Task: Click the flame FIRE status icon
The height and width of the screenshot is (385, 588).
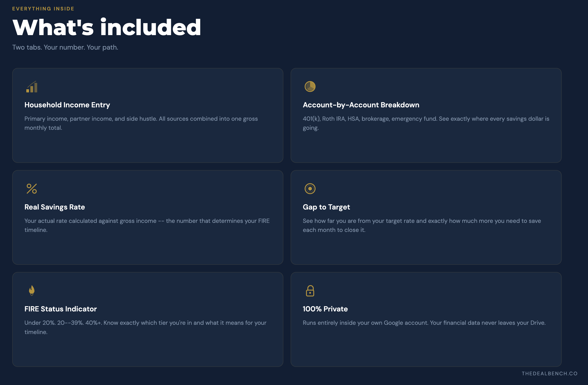Action: [32, 291]
